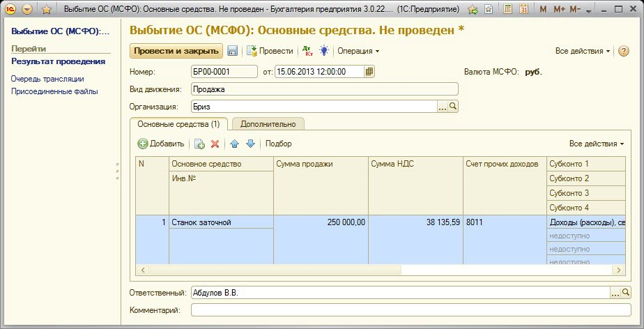
Task: Click the light bulb hint icon
Action: [324, 51]
